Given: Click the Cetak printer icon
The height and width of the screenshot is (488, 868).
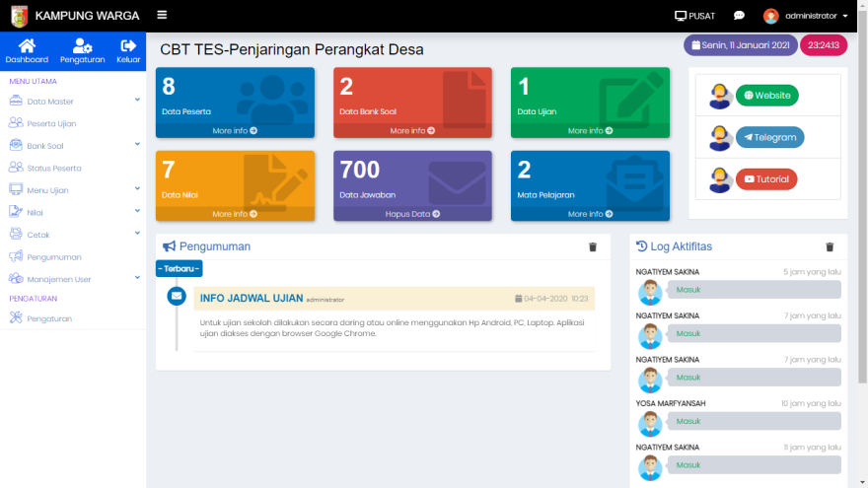Looking at the screenshot, I should point(16,234).
